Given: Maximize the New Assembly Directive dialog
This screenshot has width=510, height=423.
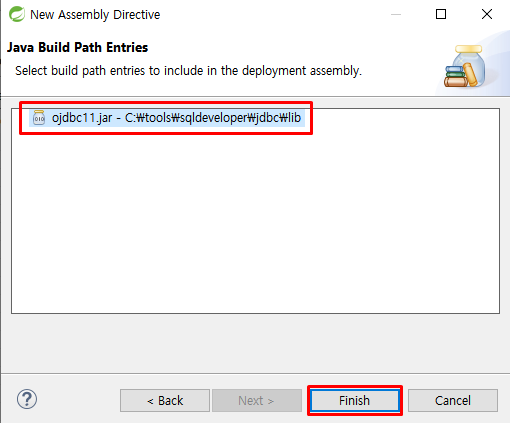Looking at the screenshot, I should (x=441, y=14).
